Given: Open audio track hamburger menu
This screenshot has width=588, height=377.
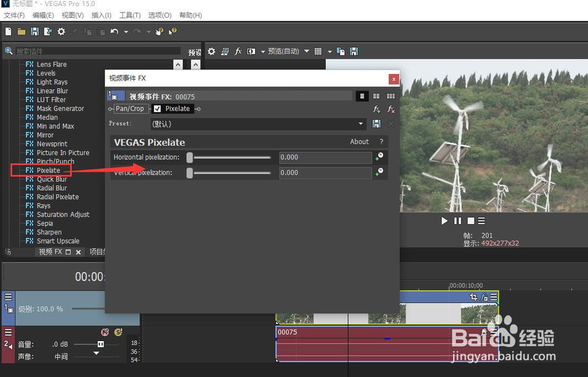Looking at the screenshot, I should pyautogui.click(x=8, y=332).
